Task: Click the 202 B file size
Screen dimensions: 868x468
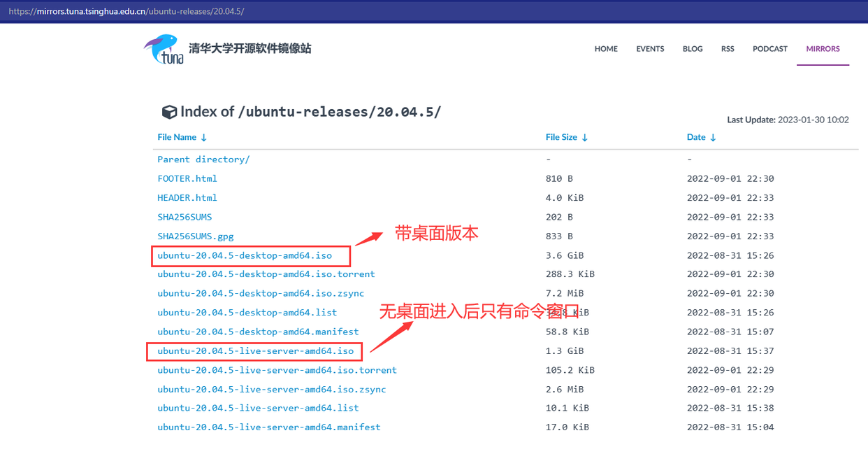Action: [559, 217]
